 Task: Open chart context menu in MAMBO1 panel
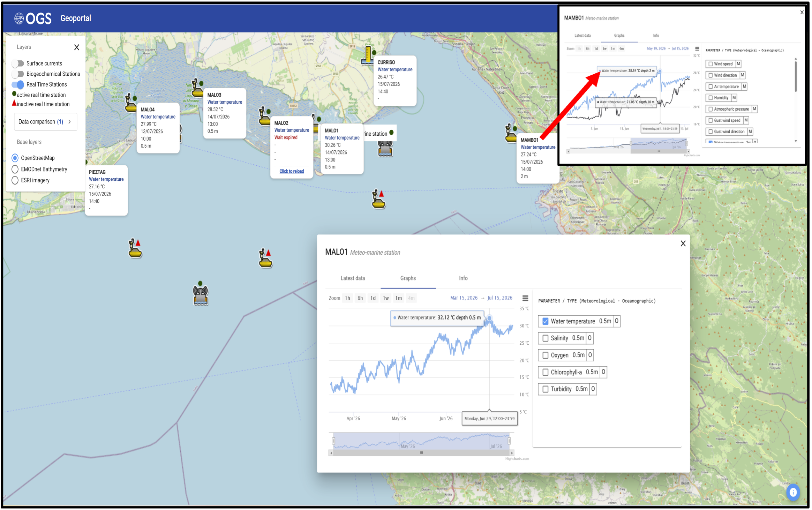[697, 49]
